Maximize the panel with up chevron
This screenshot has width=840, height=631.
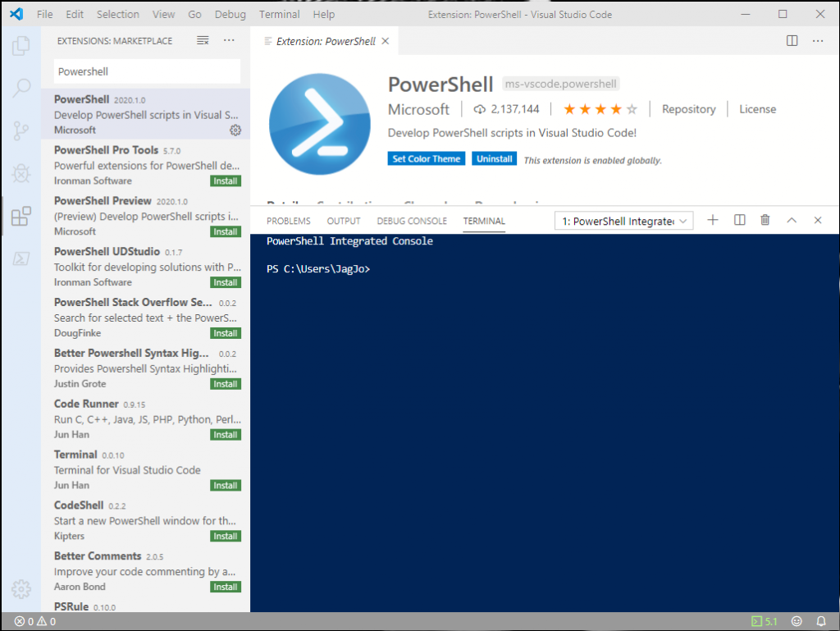pos(792,220)
